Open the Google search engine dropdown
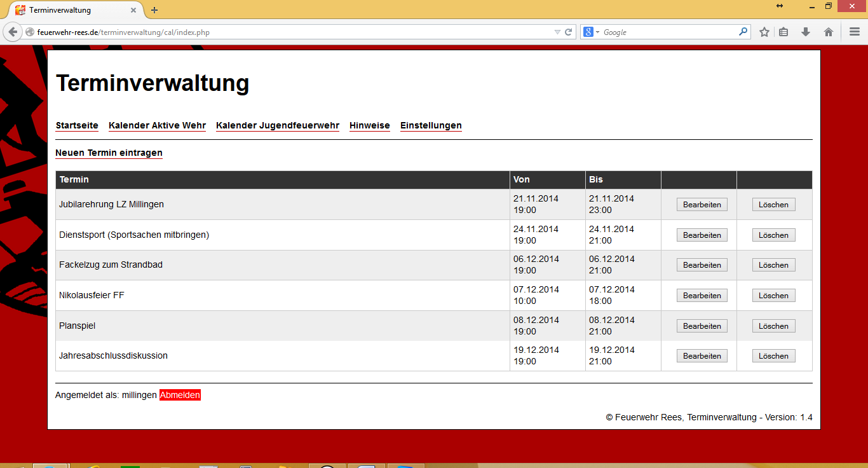 coord(592,32)
